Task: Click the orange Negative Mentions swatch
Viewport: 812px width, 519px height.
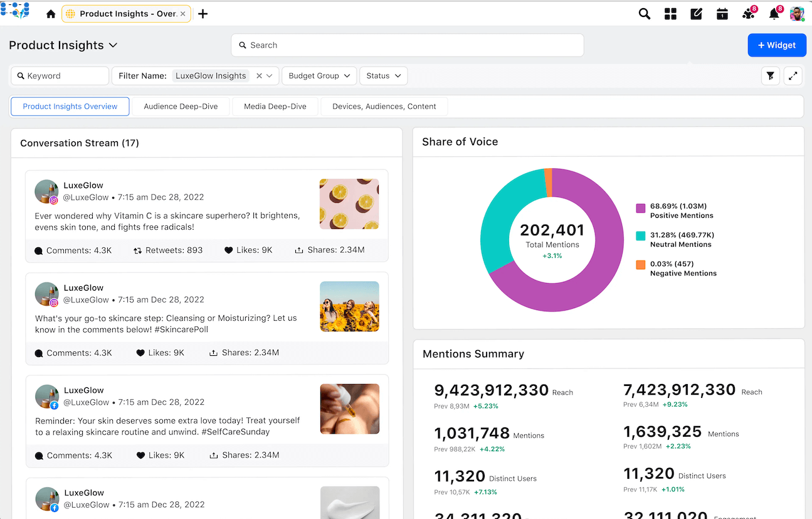Action: click(641, 265)
